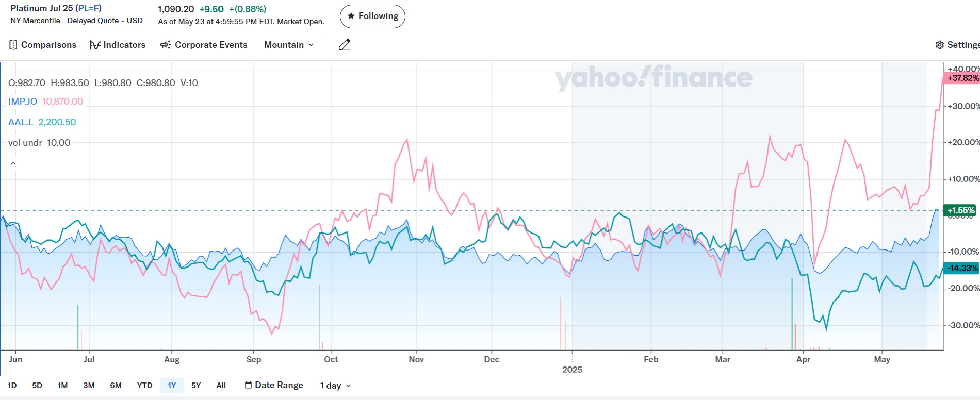Switch to the 5Y time range
The width and height of the screenshot is (980, 400).
[x=196, y=385]
